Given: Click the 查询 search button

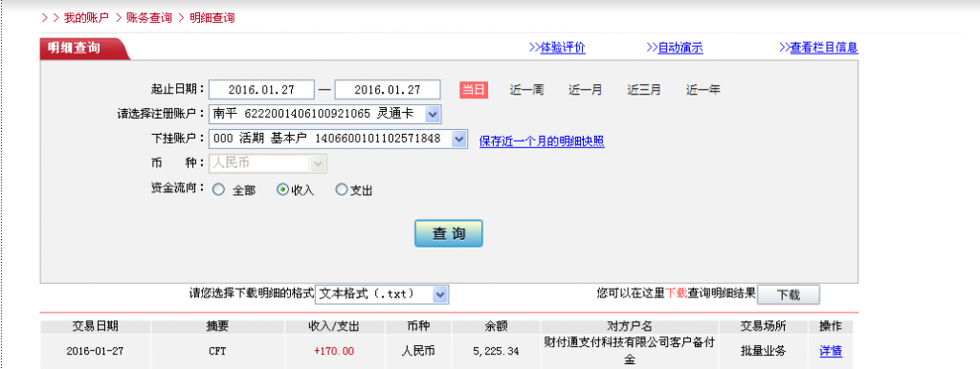Looking at the screenshot, I should pyautogui.click(x=449, y=233).
